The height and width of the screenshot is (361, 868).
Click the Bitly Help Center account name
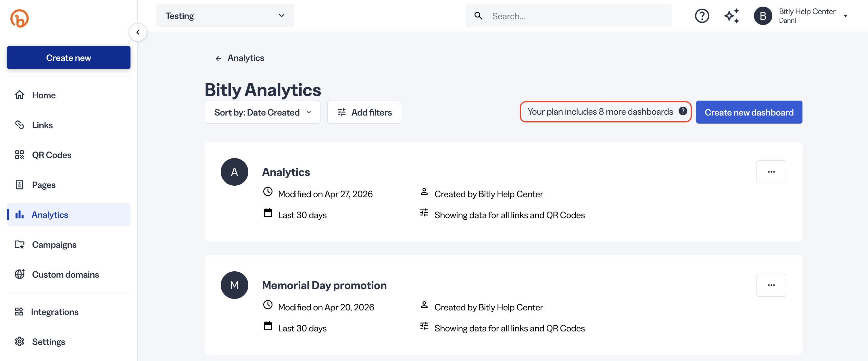(x=807, y=11)
